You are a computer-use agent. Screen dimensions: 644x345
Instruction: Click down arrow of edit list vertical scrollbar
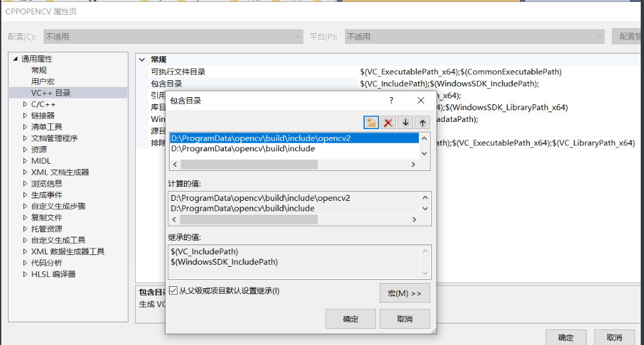coord(424,154)
